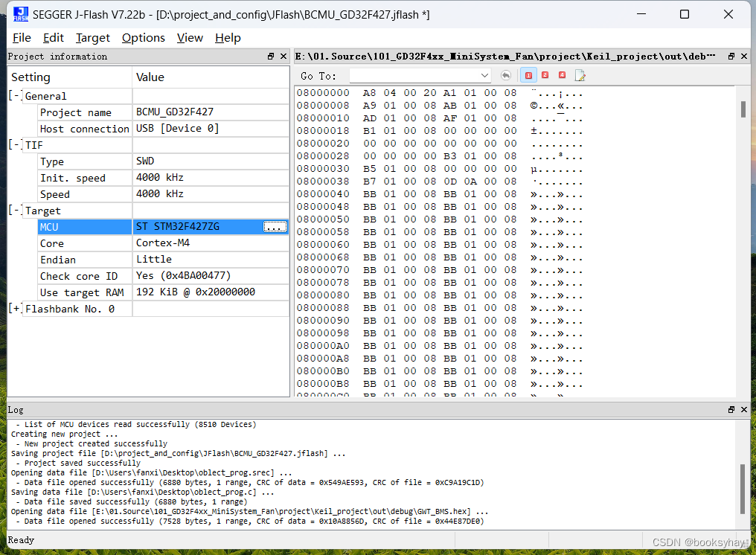
Task: Maximize the J-Flash window
Action: pyautogui.click(x=684, y=14)
